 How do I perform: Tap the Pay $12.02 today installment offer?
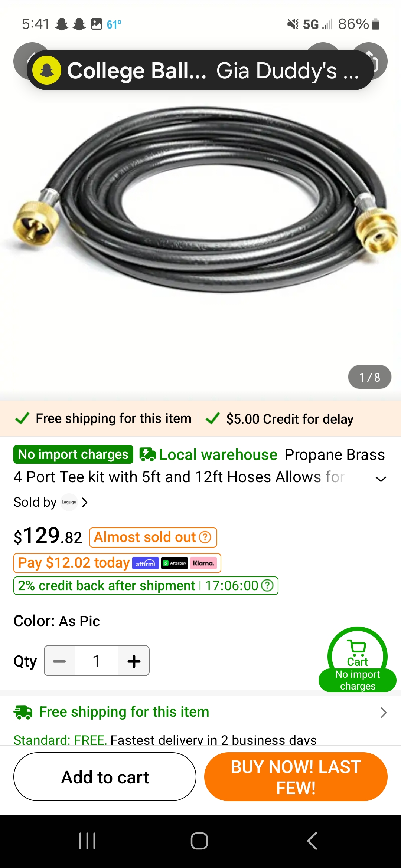pos(117,563)
